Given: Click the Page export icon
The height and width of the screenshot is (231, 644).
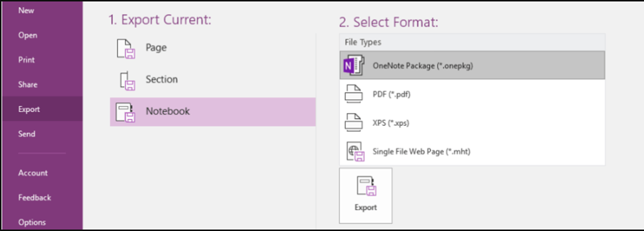Looking at the screenshot, I should pyautogui.click(x=126, y=48).
